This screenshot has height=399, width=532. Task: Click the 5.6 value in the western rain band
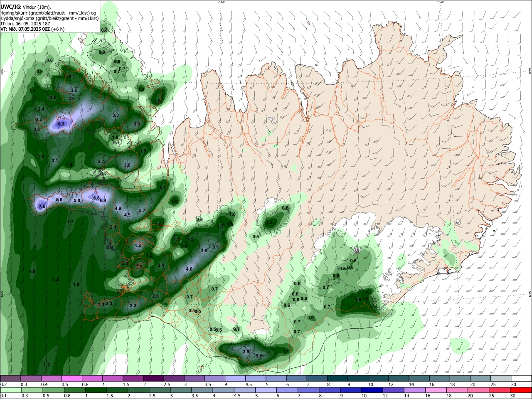coord(59,200)
